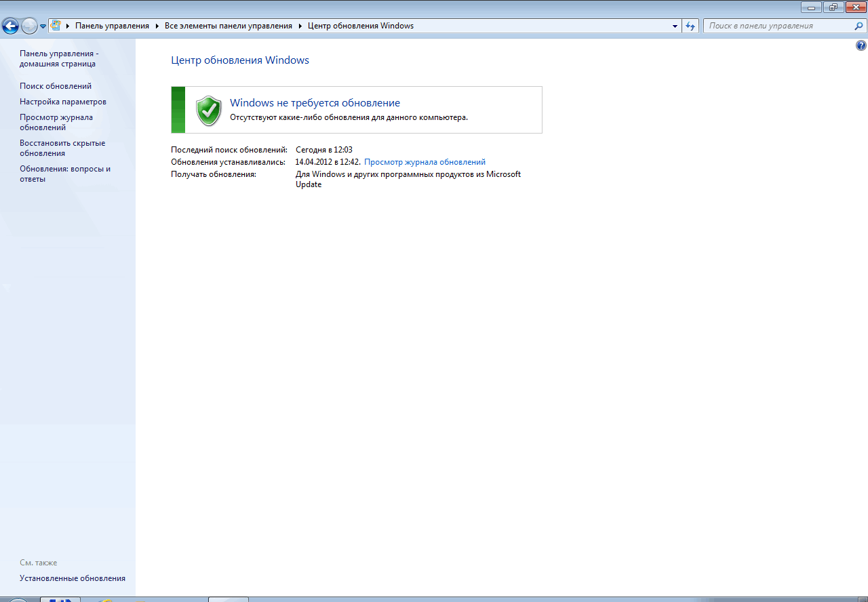Open the recent pages dropdown beside navigation arrows
This screenshot has width=868, height=602.
point(43,26)
